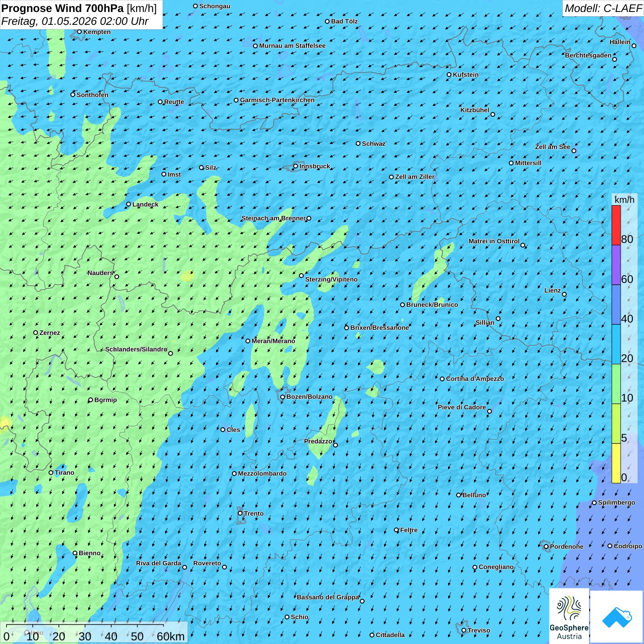Click the 'Prognose Wind 700hPa' title

(63, 8)
